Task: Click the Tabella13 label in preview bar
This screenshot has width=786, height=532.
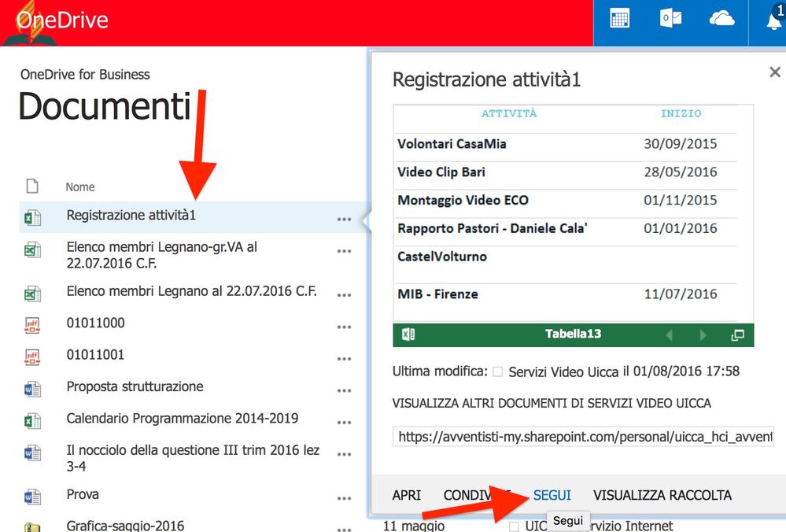Action: coord(573,334)
